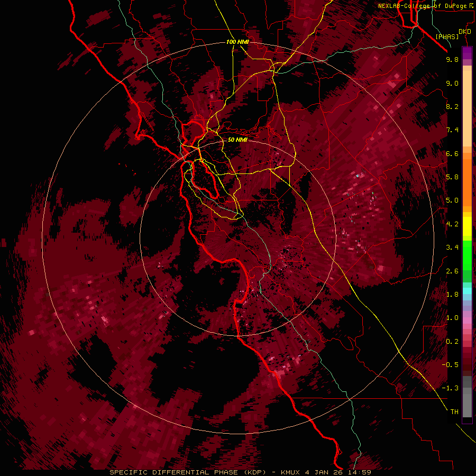
Task: Select the NEXLAB-College of DuPage credit text
Action: [426, 6]
